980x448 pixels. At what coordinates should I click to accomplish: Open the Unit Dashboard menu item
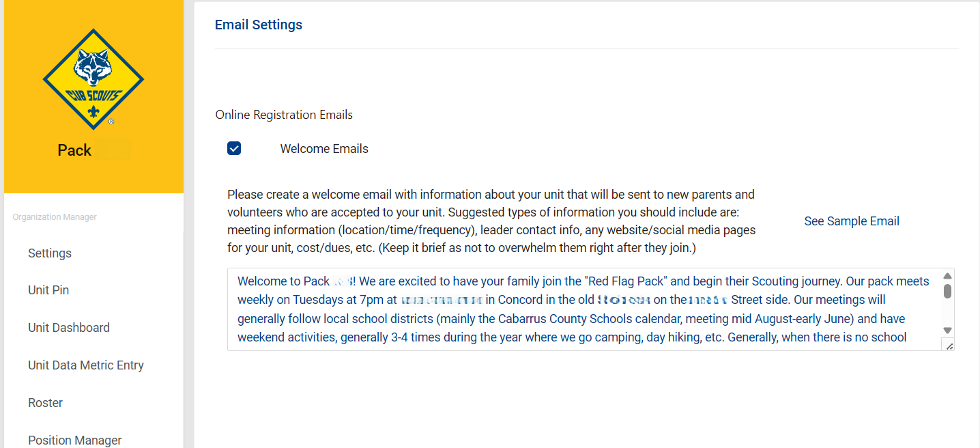click(69, 328)
